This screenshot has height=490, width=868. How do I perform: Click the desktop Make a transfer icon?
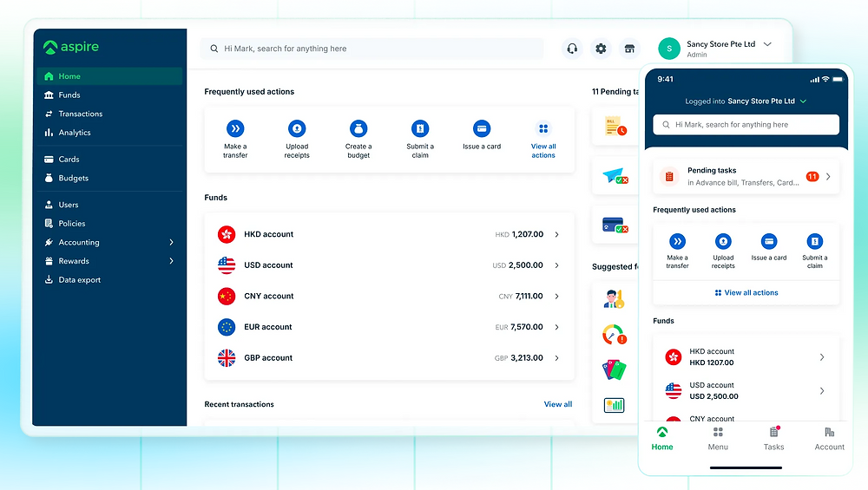tap(235, 129)
